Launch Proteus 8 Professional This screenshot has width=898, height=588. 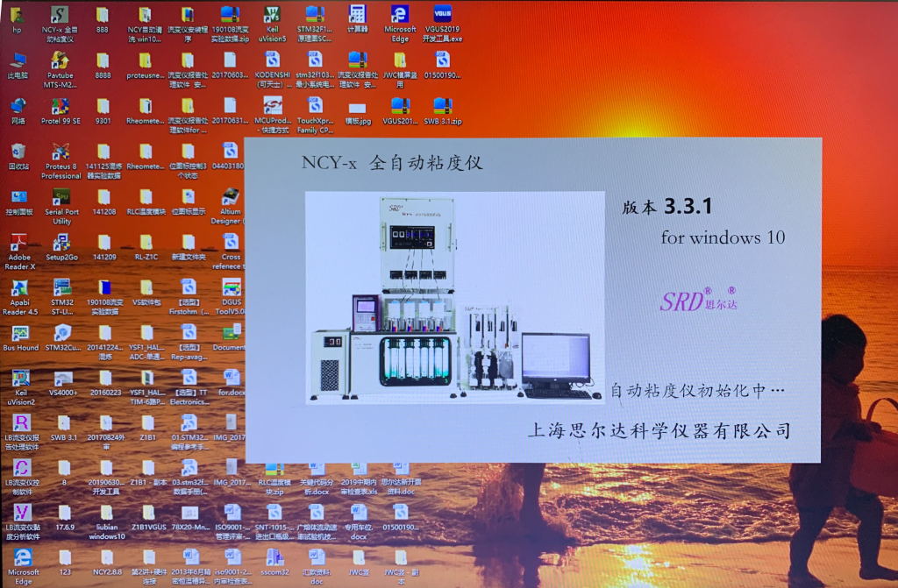pyautogui.click(x=61, y=152)
